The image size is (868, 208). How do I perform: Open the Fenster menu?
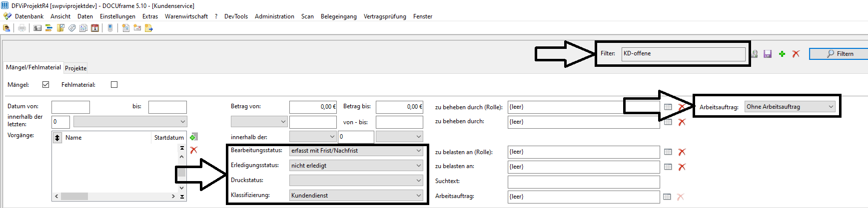[423, 16]
